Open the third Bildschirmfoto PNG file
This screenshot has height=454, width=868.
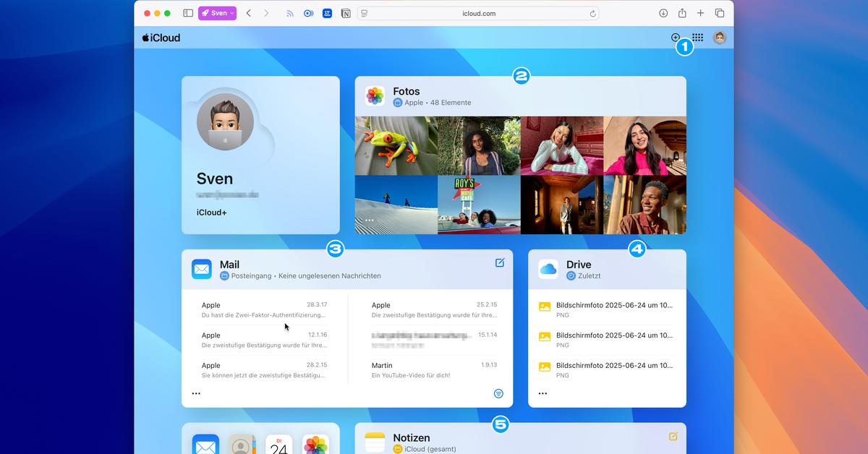(x=607, y=370)
